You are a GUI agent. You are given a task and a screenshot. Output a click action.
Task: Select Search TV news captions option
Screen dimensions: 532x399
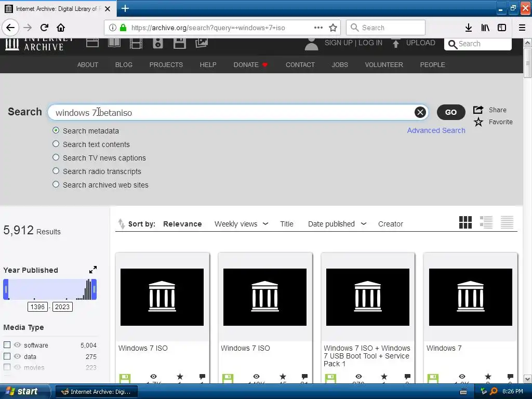56,157
